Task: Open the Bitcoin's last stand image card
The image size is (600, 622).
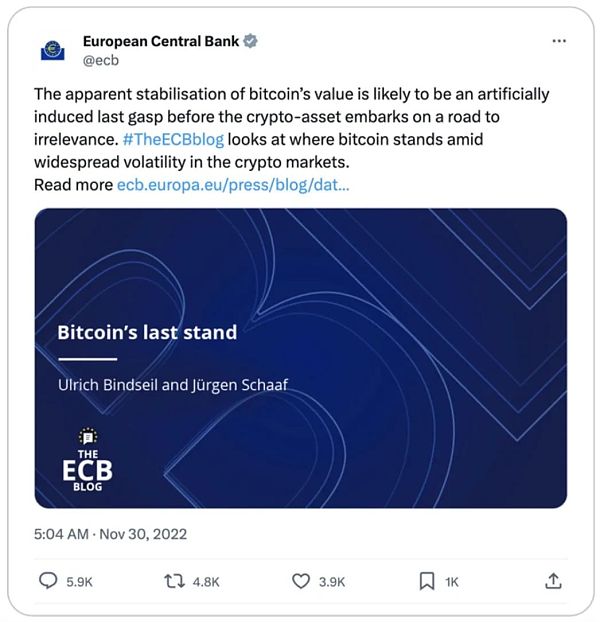Action: (300, 357)
